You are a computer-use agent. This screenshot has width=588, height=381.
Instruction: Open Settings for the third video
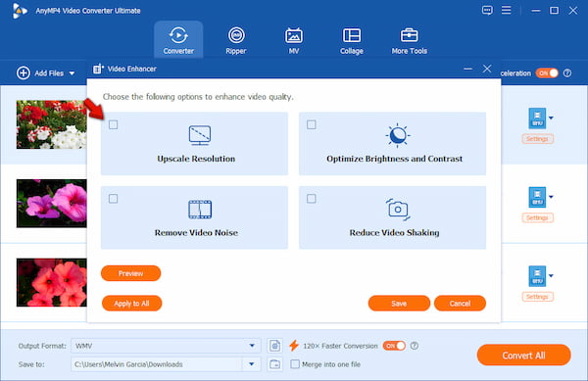(x=537, y=297)
